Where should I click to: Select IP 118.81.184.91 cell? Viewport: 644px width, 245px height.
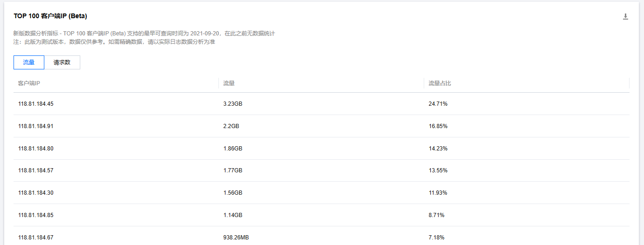point(36,126)
